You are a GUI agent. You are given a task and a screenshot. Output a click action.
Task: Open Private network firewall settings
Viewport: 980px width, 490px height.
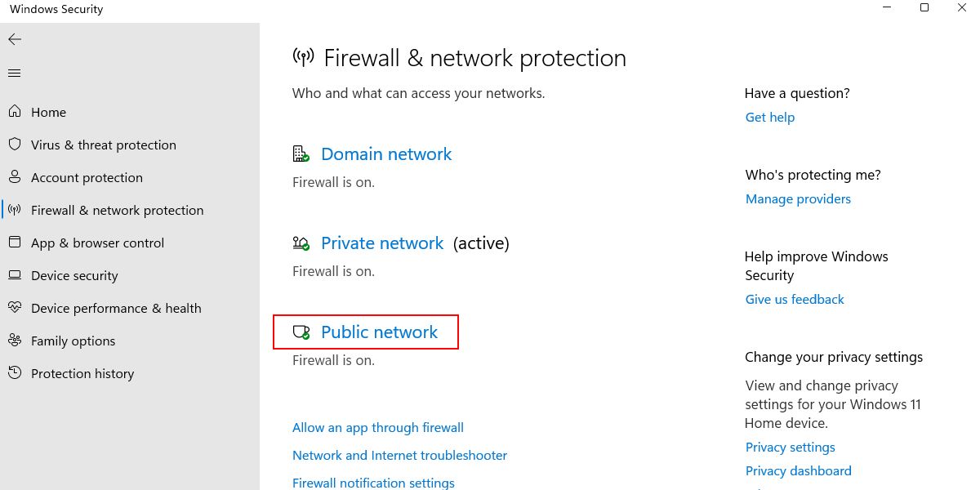[381, 243]
